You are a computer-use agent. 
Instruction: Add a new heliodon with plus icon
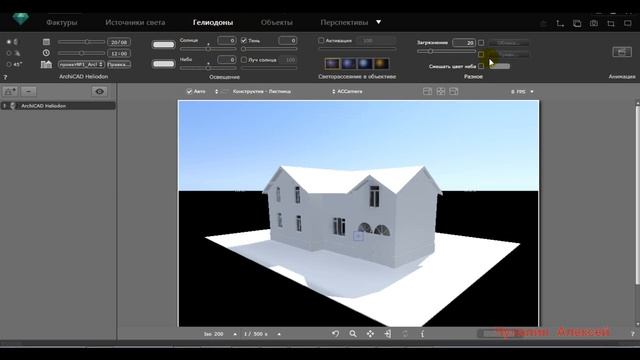point(10,91)
